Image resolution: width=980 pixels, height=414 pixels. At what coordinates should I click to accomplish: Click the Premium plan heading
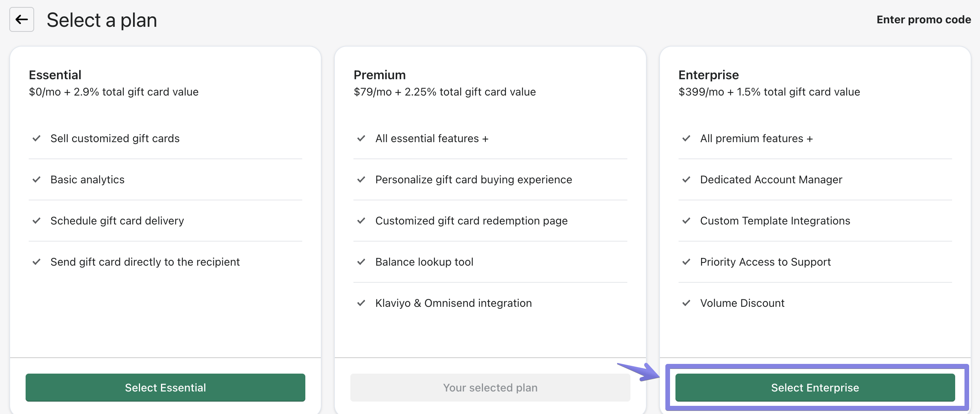point(379,75)
